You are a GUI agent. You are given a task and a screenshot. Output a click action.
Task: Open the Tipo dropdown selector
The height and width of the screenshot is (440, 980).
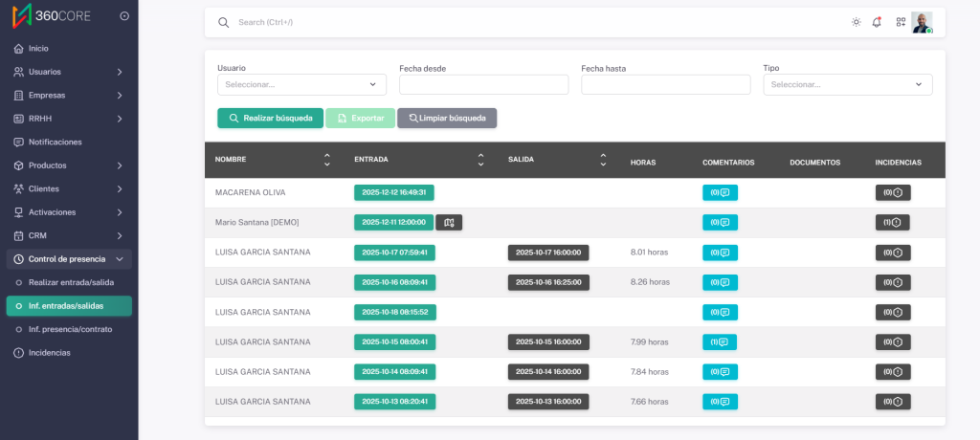click(847, 84)
